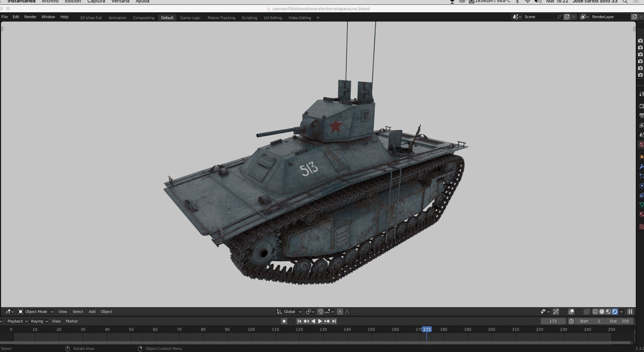Toggle auto keying record button
The image size is (644, 352).
pos(284,321)
